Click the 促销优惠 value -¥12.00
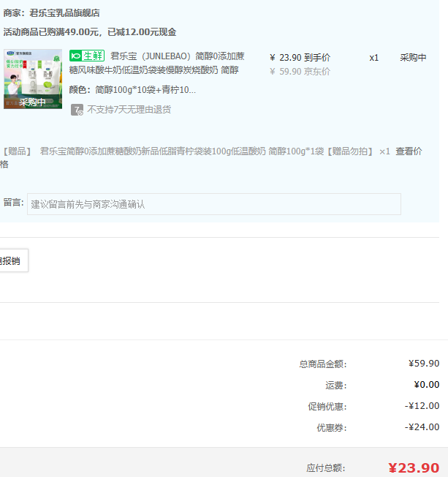This screenshot has width=448, height=477. (x=422, y=406)
